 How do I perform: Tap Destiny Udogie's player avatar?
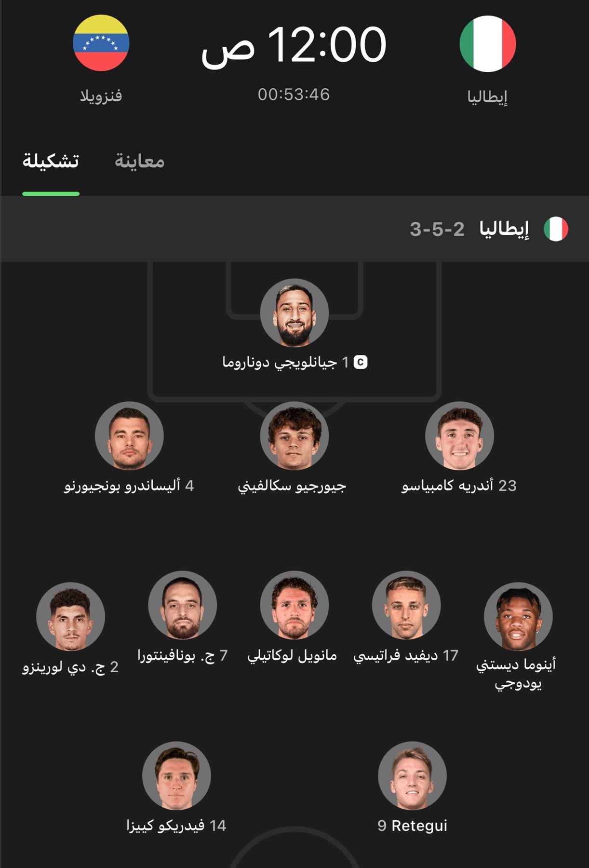point(518,616)
